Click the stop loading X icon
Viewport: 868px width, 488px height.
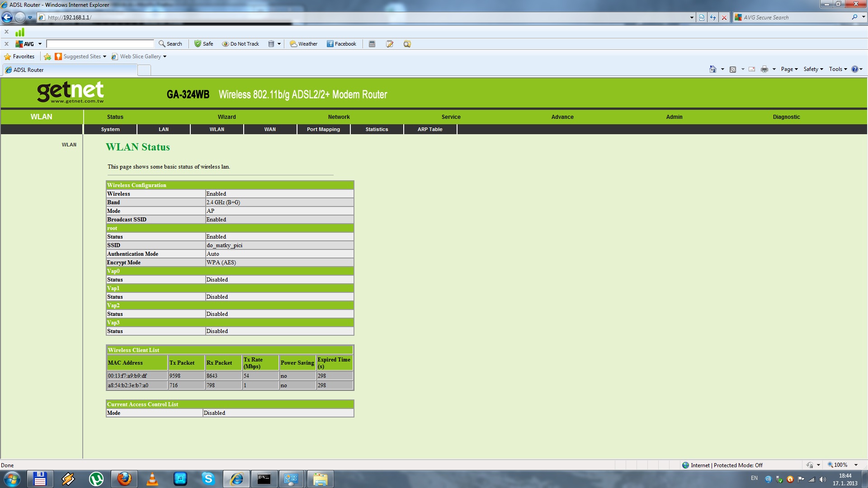(724, 18)
